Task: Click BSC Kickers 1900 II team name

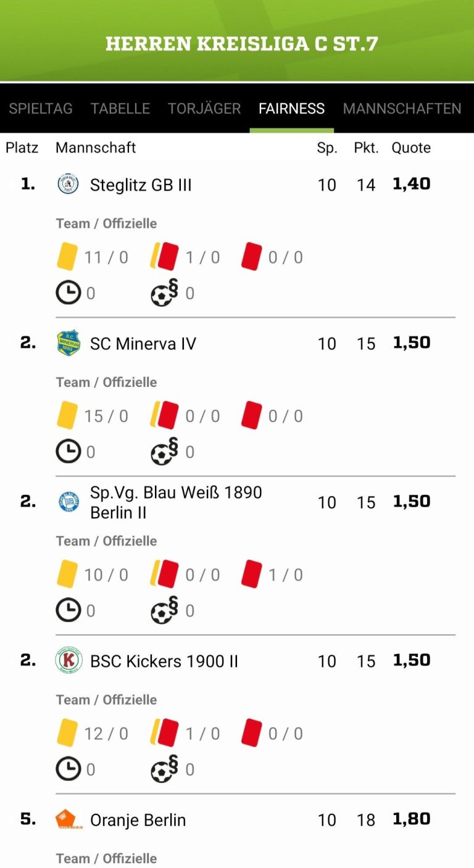Action: pyautogui.click(x=164, y=661)
